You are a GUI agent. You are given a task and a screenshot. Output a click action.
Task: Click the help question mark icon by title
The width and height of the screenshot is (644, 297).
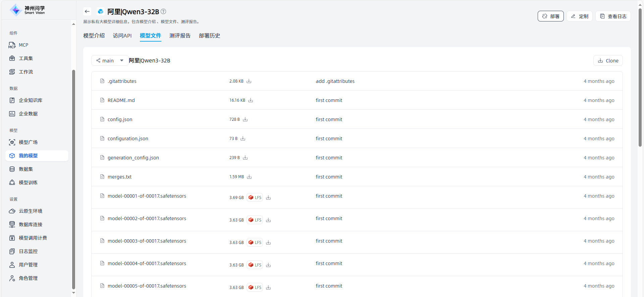tap(163, 11)
